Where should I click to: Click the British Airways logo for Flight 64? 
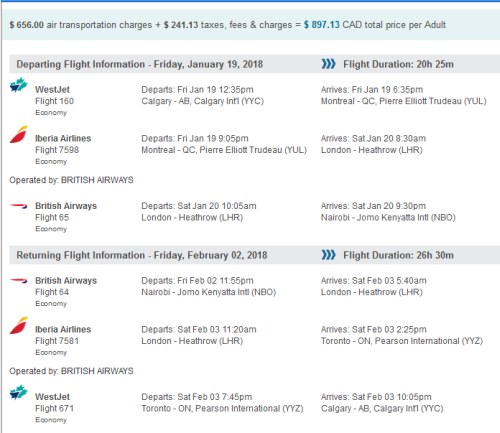click(x=18, y=281)
